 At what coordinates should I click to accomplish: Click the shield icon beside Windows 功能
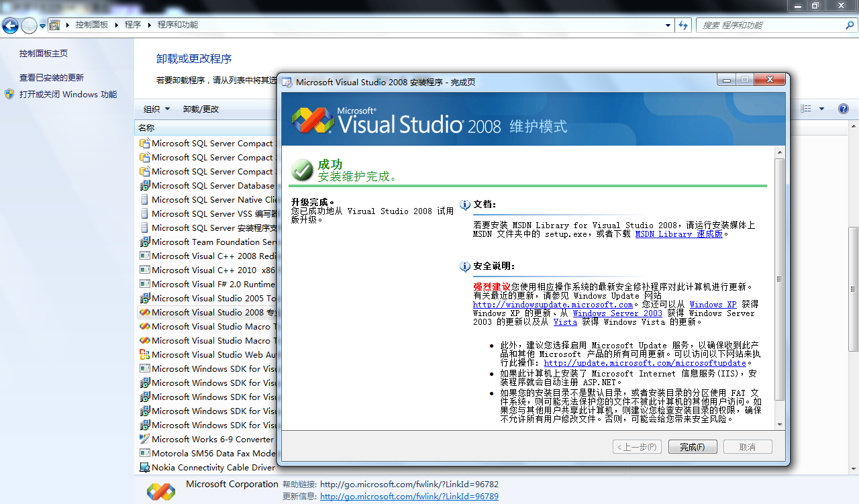9,94
